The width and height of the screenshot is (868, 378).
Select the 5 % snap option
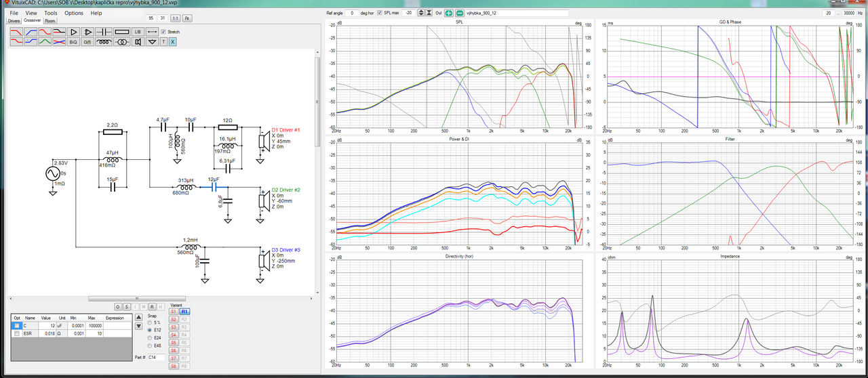[149, 322]
